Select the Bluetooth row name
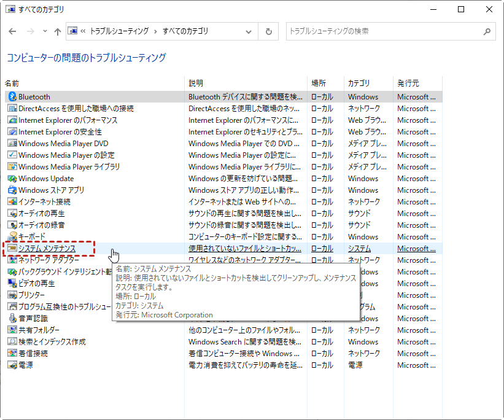The image size is (504, 420). (x=34, y=97)
